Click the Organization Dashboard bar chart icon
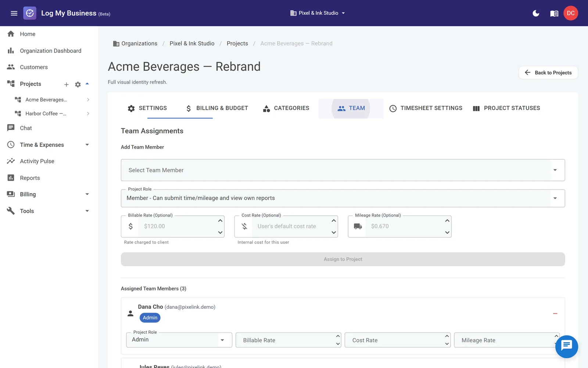588x368 pixels. (x=11, y=51)
